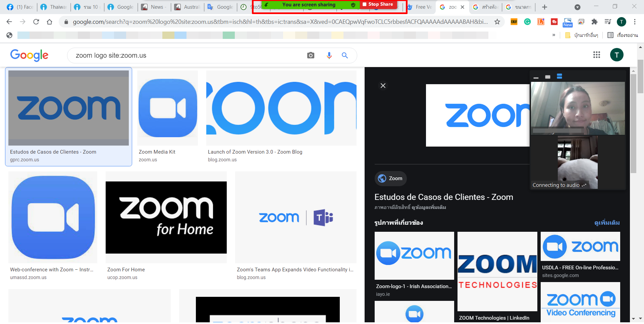The height and width of the screenshot is (324, 644).
Task: Open the rainbow window extension icon
Action: click(x=581, y=22)
